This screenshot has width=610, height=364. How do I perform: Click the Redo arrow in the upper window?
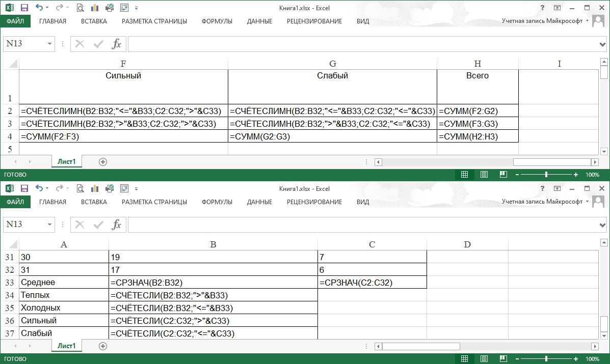59,7
